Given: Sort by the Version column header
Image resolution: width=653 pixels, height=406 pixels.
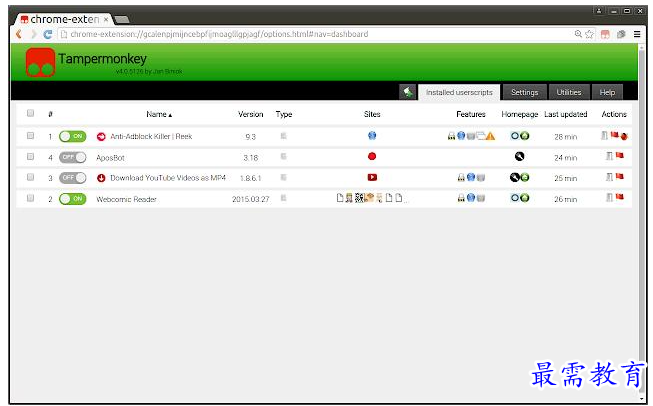Looking at the screenshot, I should click(251, 114).
